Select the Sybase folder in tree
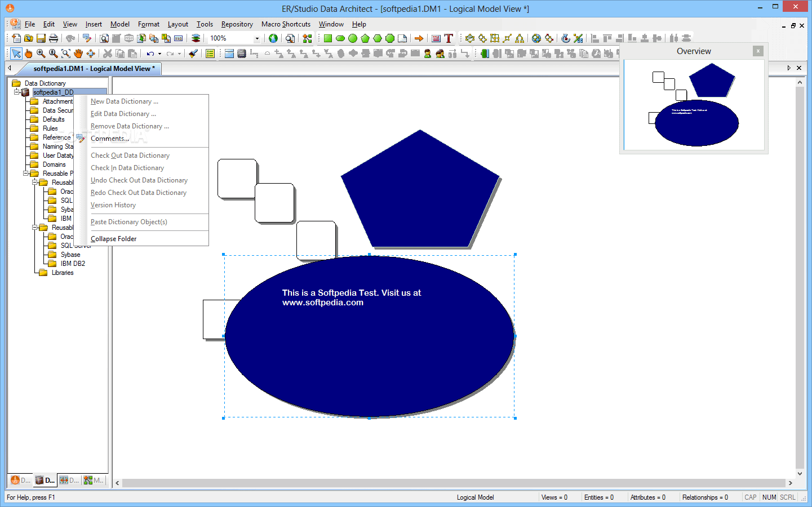Screen dimensions: 812x507 coord(70,255)
